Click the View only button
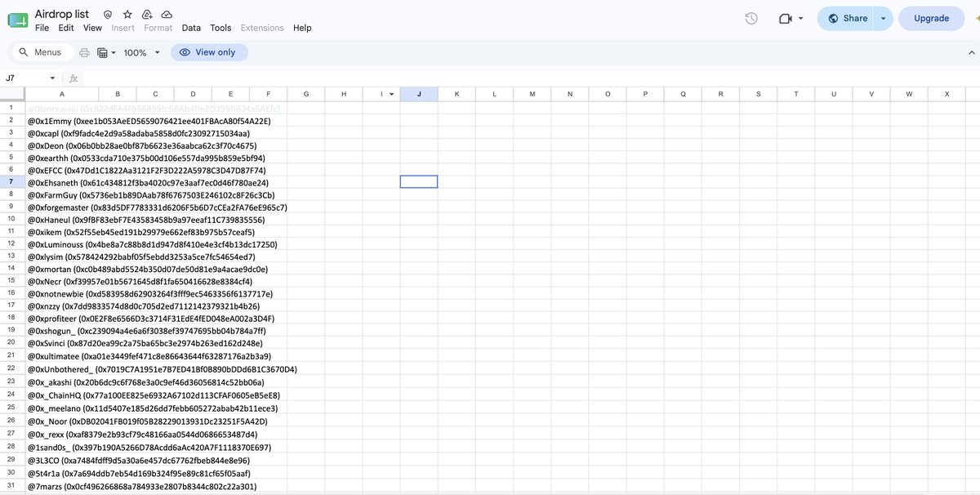The image size is (980, 495). pos(209,52)
